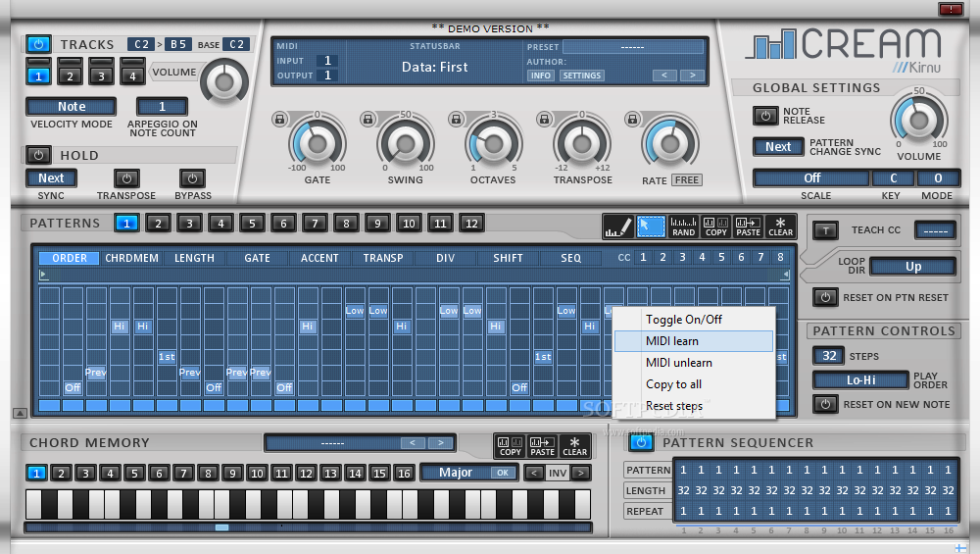Image resolution: width=980 pixels, height=554 pixels.
Task: Click the Arpeggio On Note Count field
Action: 162,107
